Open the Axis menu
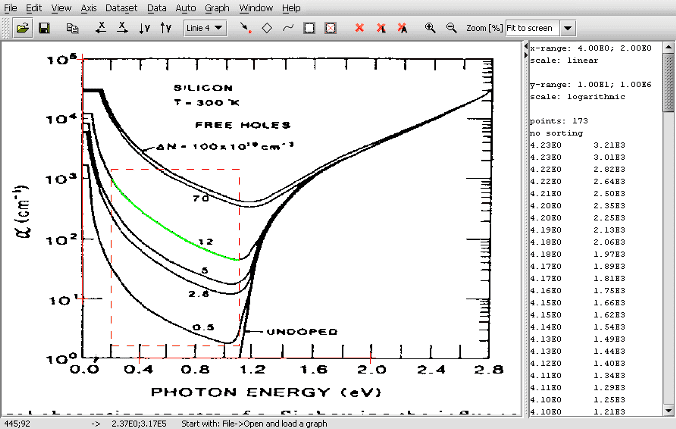 pyautogui.click(x=88, y=8)
